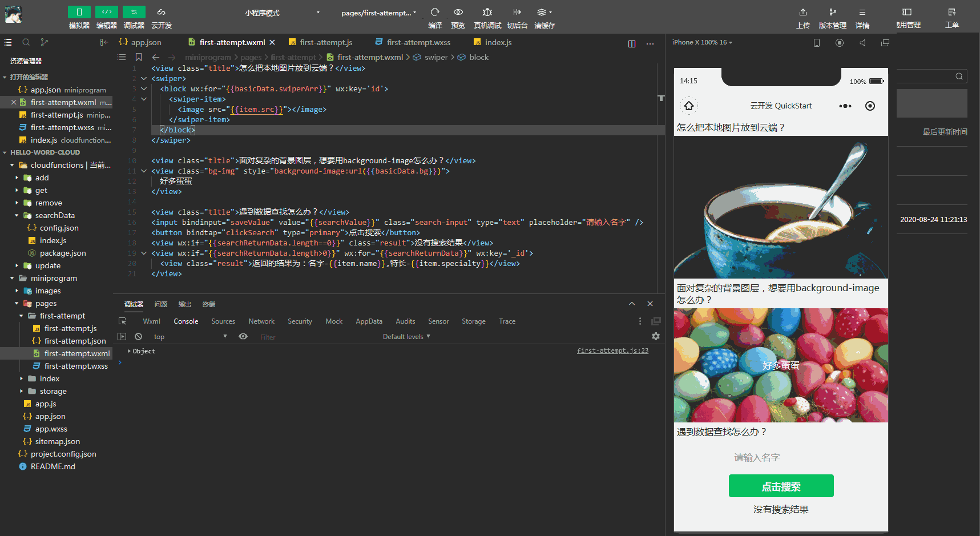Image resolution: width=980 pixels, height=536 pixels.
Task: Expand the storage folder
Action: coord(22,392)
